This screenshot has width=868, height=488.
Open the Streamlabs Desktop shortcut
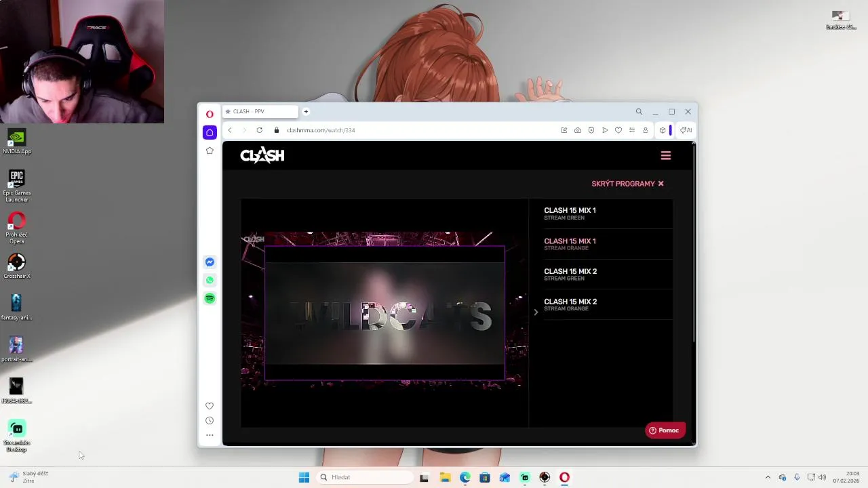pos(17,436)
